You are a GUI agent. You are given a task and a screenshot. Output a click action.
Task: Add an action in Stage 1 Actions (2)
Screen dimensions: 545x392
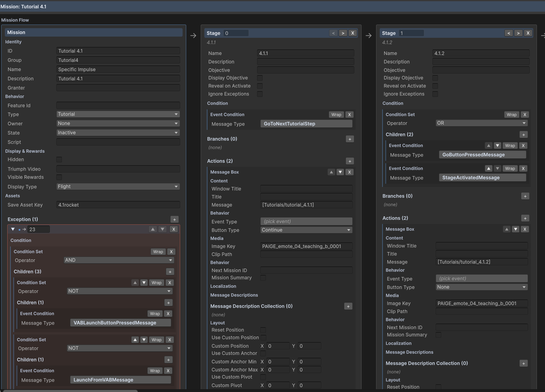coord(525,218)
